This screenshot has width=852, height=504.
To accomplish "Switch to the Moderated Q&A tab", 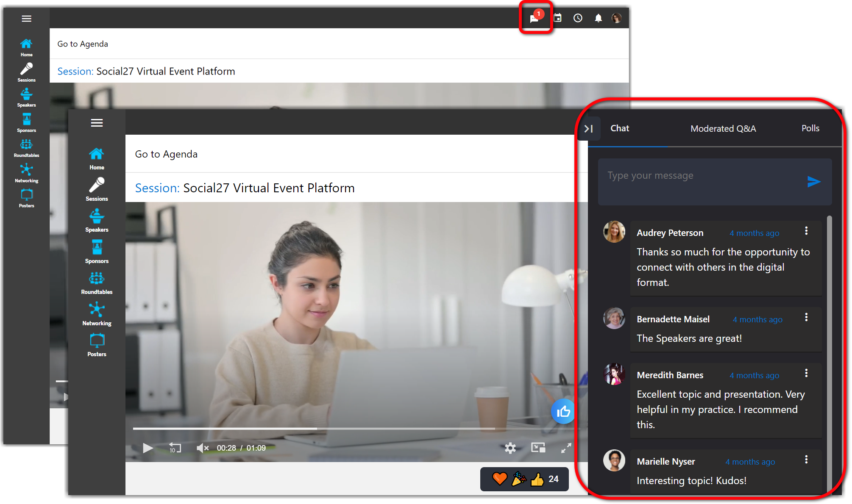I will click(x=723, y=129).
